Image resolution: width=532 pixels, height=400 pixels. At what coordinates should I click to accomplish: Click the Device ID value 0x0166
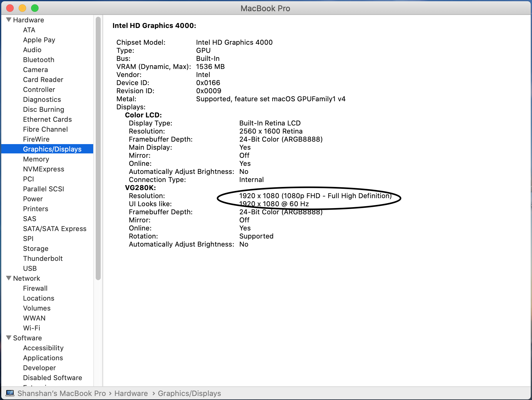[x=208, y=83]
